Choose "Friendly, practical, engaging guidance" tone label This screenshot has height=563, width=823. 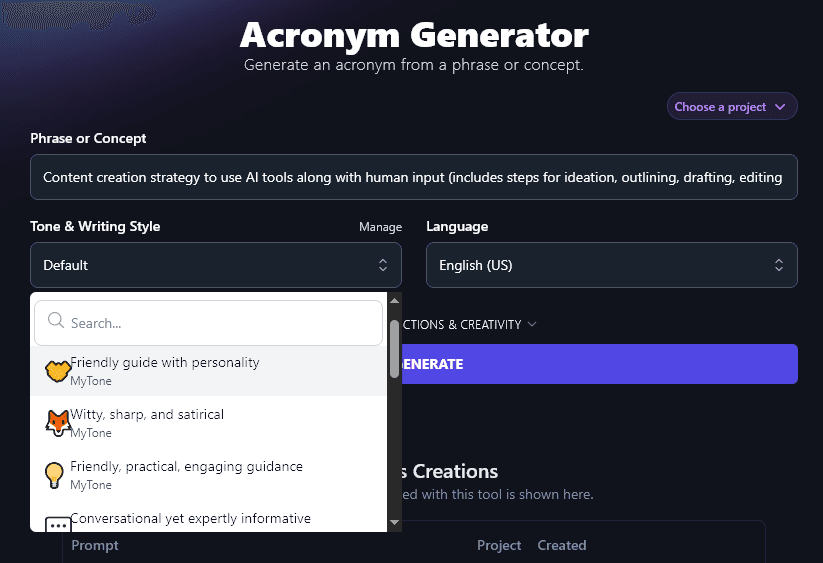click(x=186, y=466)
